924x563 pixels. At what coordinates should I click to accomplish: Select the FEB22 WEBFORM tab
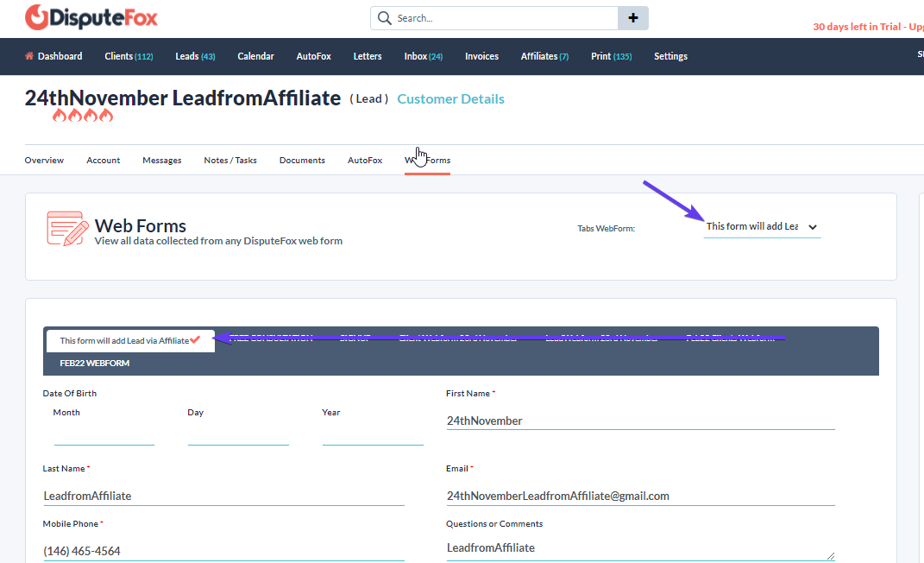(95, 364)
